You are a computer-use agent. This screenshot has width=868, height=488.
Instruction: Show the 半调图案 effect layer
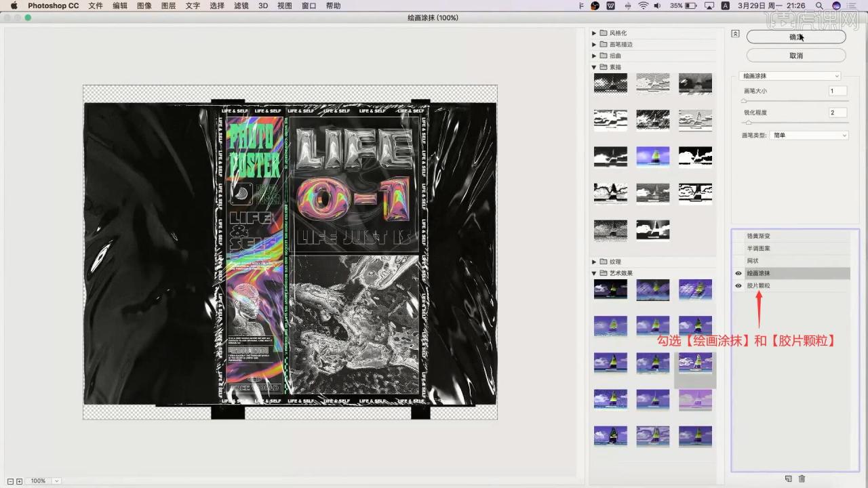tap(738, 248)
